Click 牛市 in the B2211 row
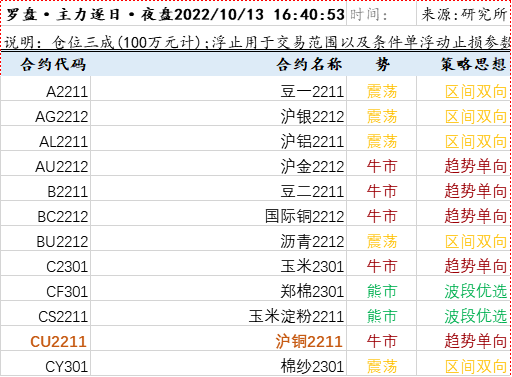The width and height of the screenshot is (512, 377). (382, 191)
